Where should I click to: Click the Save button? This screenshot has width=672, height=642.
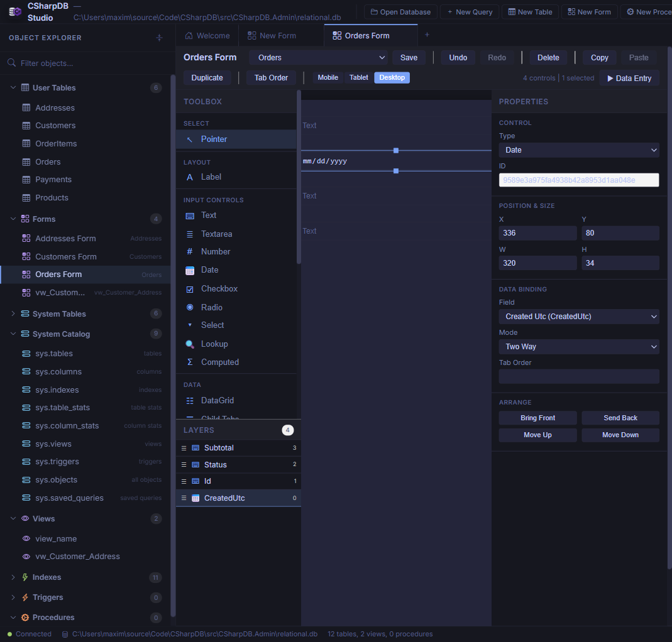point(409,57)
